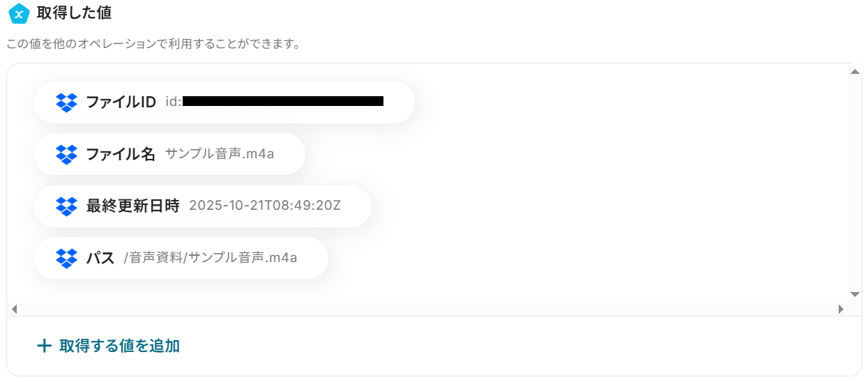Click the /音声資料/サンプル音声.m4a path value
The width and height of the screenshot is (868, 382).
[x=211, y=258]
